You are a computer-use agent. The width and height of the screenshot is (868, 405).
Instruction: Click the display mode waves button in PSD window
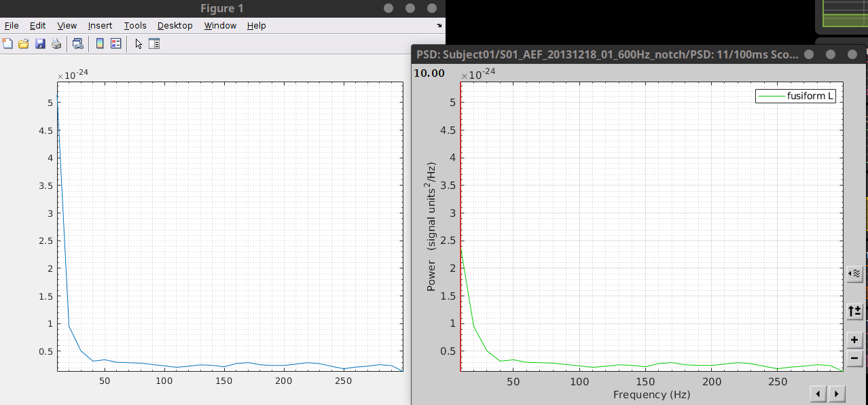(x=855, y=274)
